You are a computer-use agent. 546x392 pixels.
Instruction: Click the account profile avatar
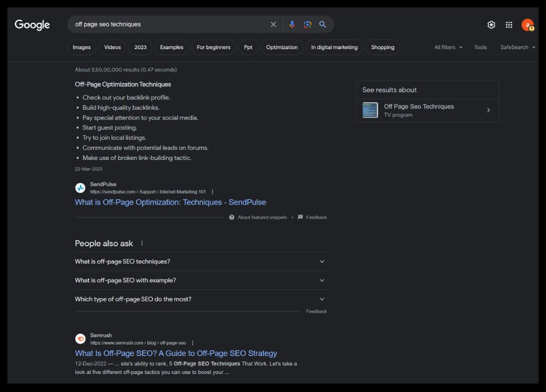pos(527,25)
